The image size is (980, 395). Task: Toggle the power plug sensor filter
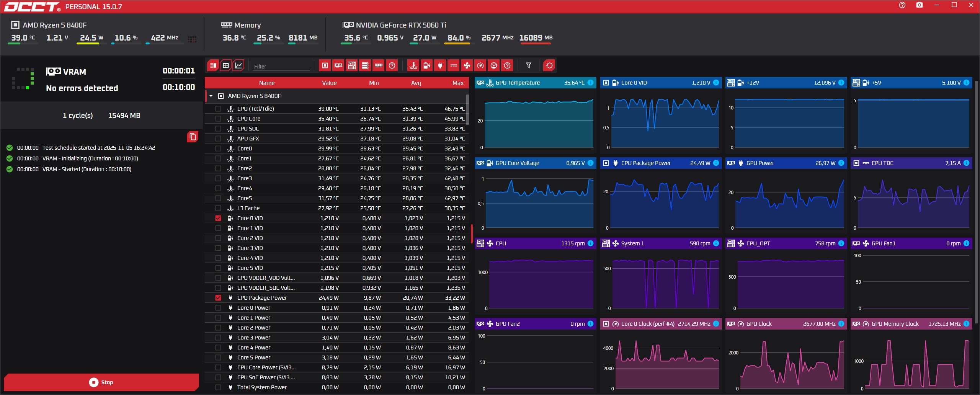tap(440, 66)
